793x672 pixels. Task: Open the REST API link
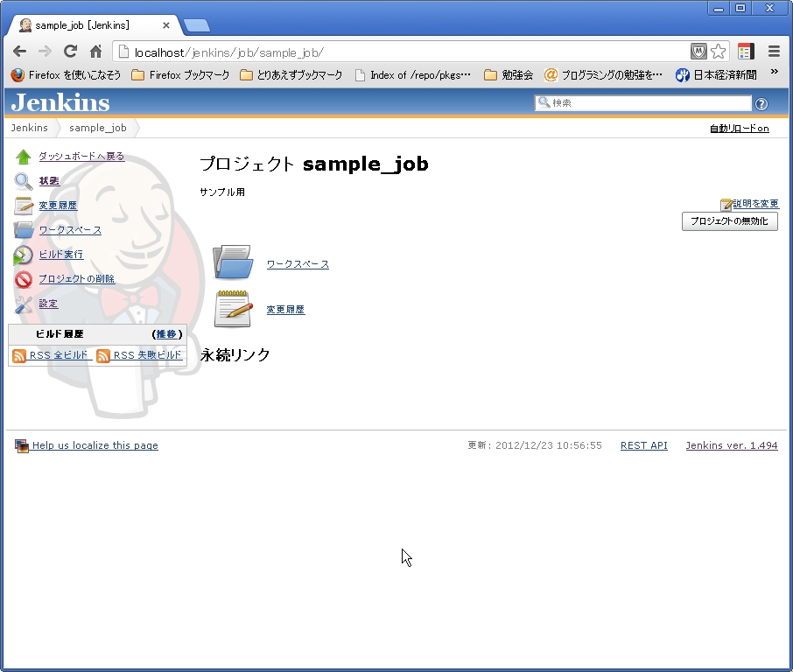(644, 445)
